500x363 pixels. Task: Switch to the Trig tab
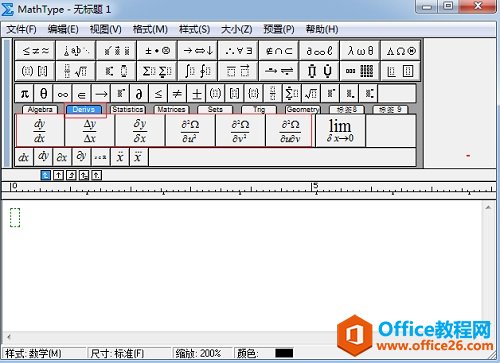[259, 109]
